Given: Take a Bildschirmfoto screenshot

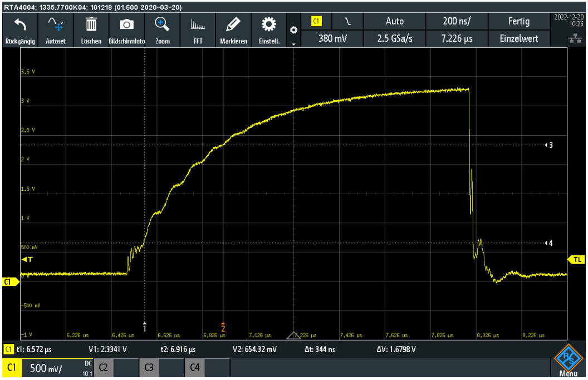Looking at the screenshot, I should click(x=126, y=28).
